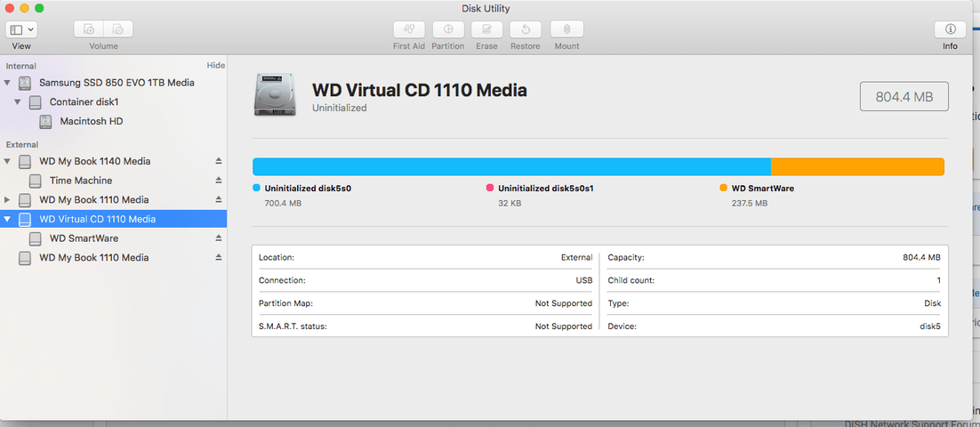Screen dimensions: 980x427
Task: Hide the Internal sidebar section
Action: (215, 66)
